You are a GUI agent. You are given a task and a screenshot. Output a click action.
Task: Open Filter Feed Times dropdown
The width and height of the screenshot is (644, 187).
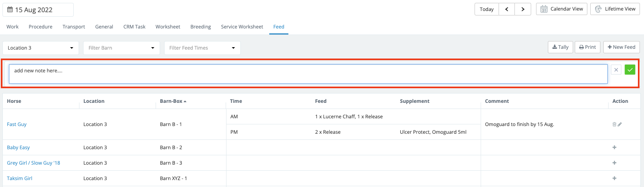click(202, 48)
